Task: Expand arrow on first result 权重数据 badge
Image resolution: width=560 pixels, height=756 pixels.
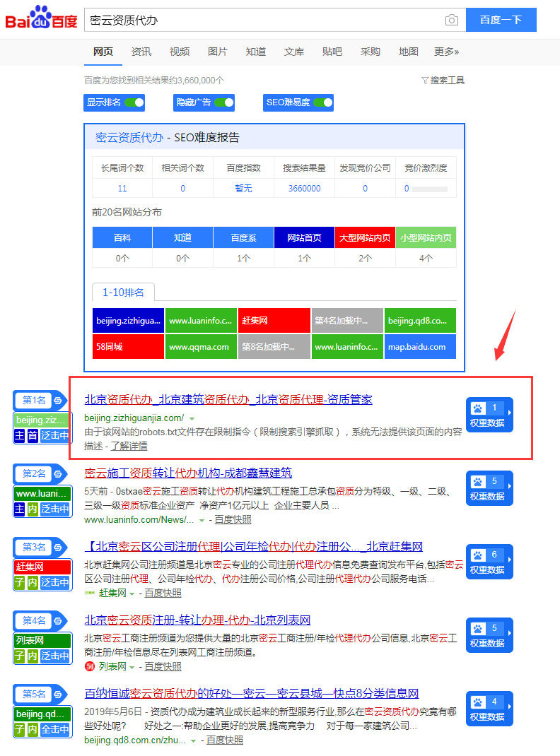Action: point(509,412)
